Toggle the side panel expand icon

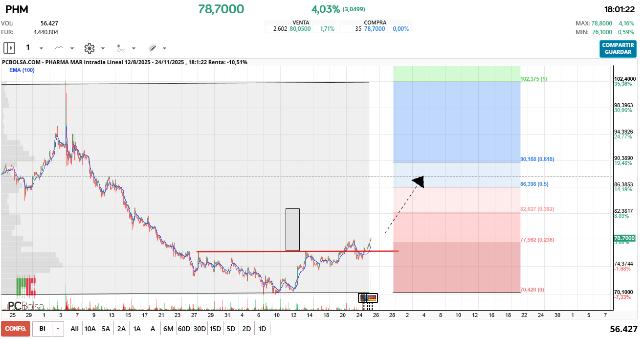tap(9, 48)
